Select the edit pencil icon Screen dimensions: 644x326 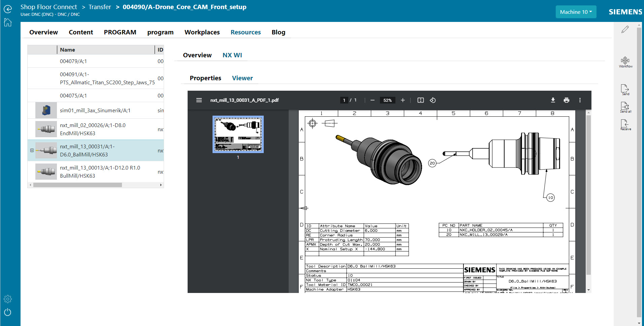point(625,30)
